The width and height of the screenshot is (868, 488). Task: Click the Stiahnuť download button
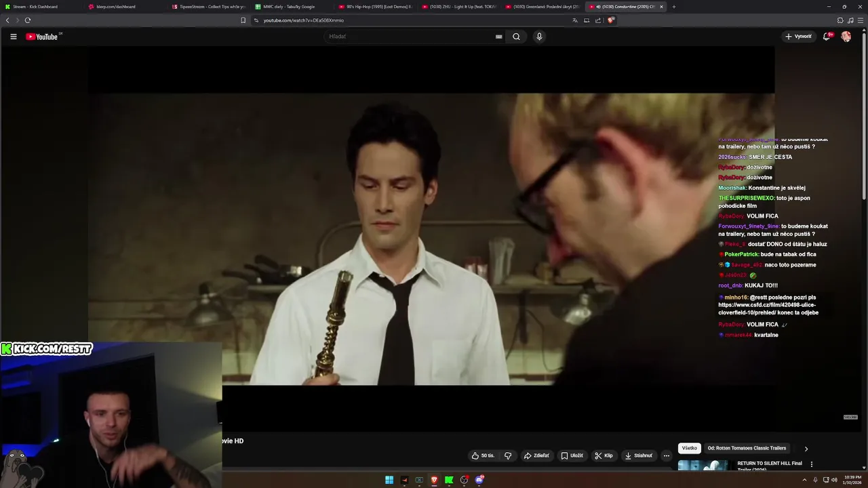(x=639, y=455)
